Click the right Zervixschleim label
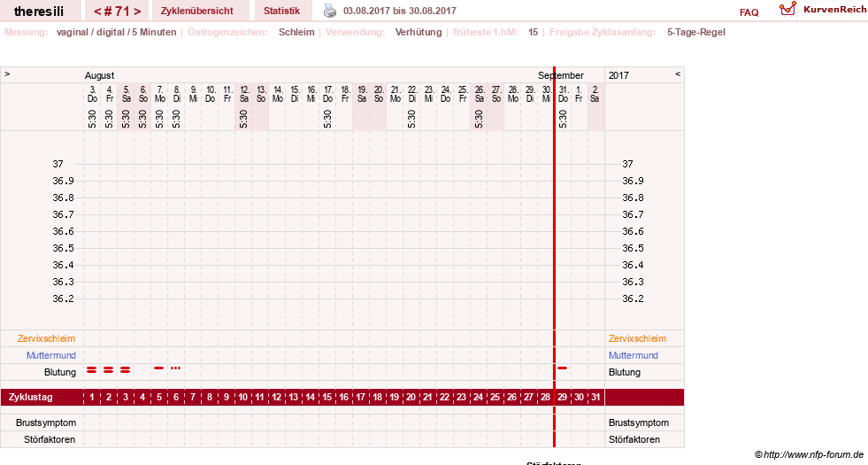 click(x=637, y=338)
